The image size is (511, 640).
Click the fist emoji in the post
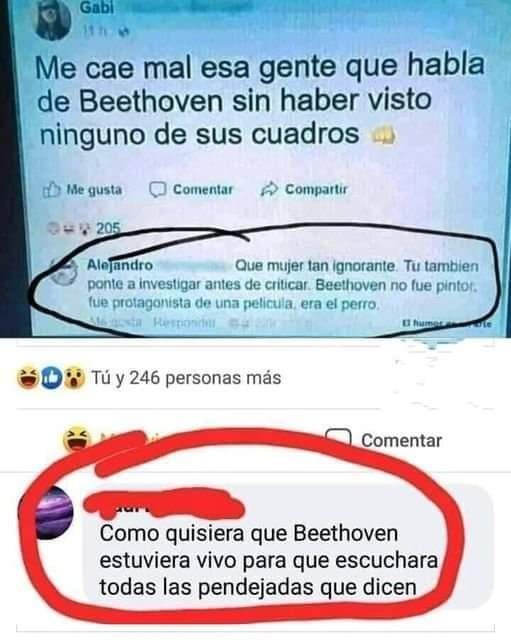(x=383, y=135)
